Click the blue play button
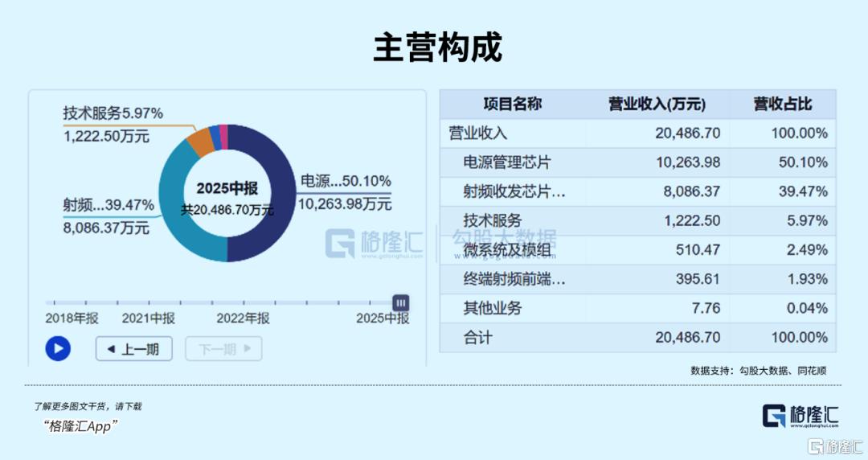The image size is (868, 460). tap(58, 348)
